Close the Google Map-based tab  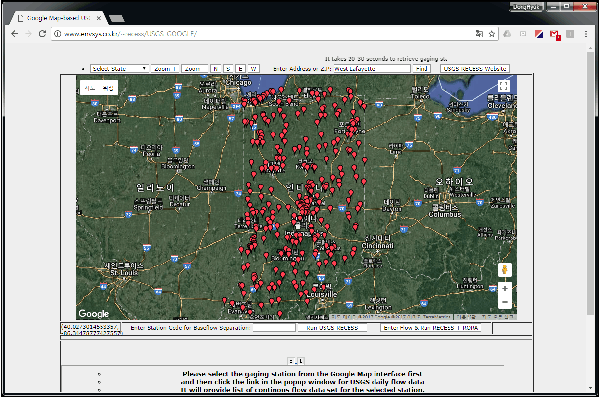click(99, 18)
